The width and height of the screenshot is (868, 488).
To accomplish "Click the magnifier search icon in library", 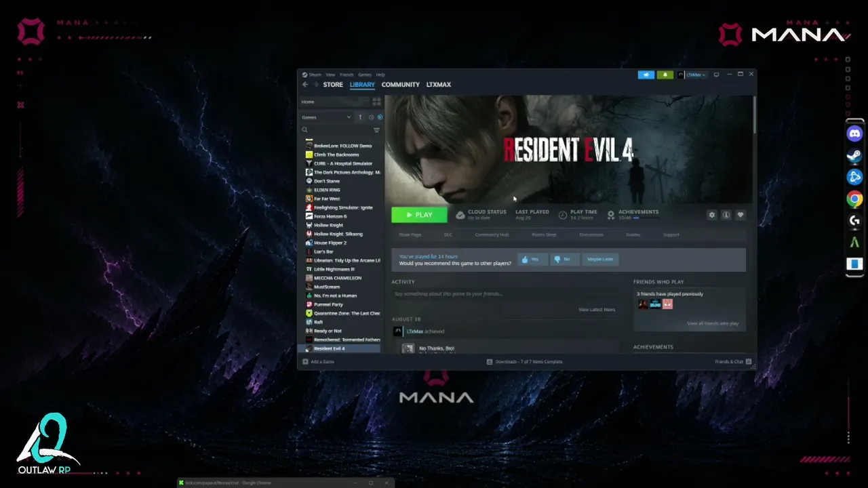I will point(305,129).
